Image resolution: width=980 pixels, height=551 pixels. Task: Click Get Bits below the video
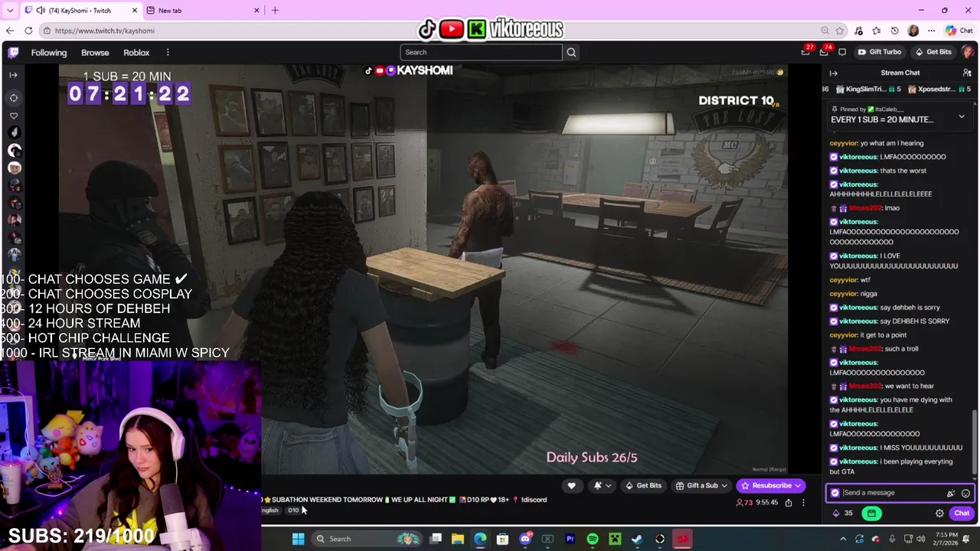pyautogui.click(x=643, y=485)
